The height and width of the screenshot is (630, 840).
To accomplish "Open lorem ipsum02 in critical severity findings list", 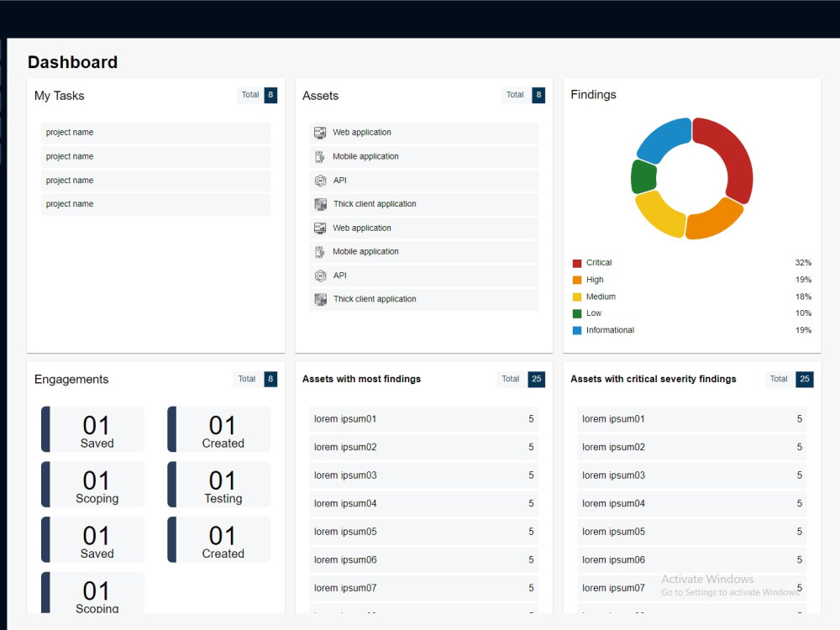I will click(x=692, y=448).
